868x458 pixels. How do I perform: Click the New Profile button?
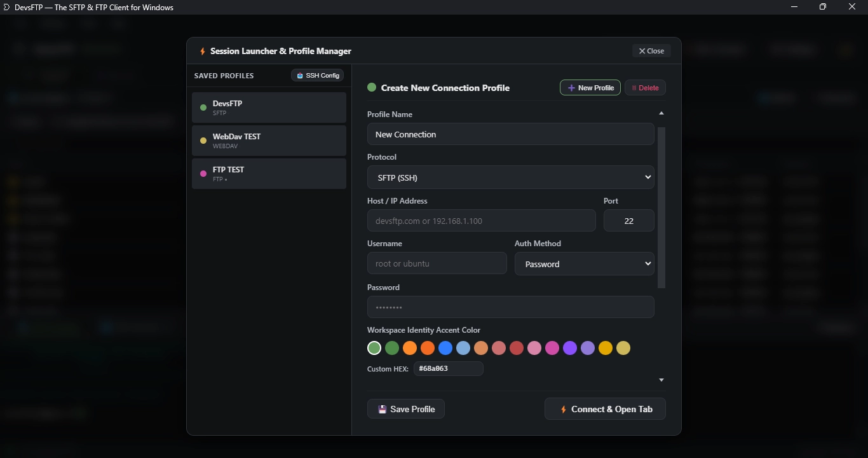pos(590,88)
